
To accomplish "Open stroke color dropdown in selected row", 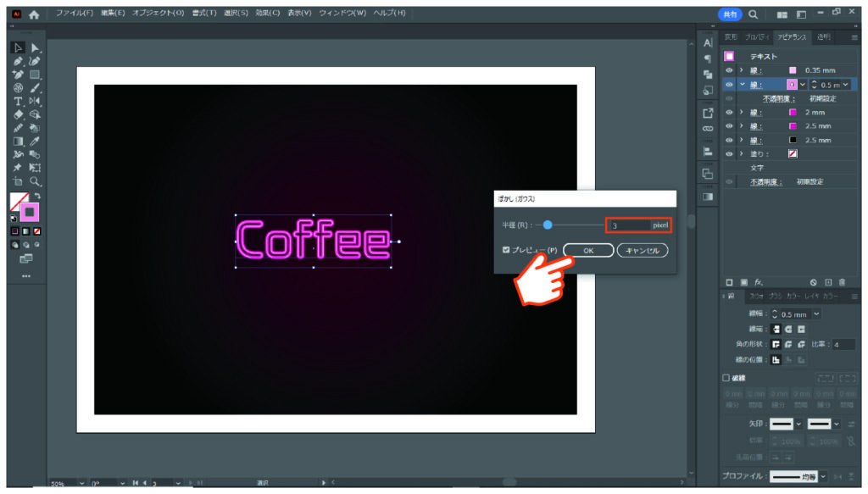I will (x=802, y=85).
